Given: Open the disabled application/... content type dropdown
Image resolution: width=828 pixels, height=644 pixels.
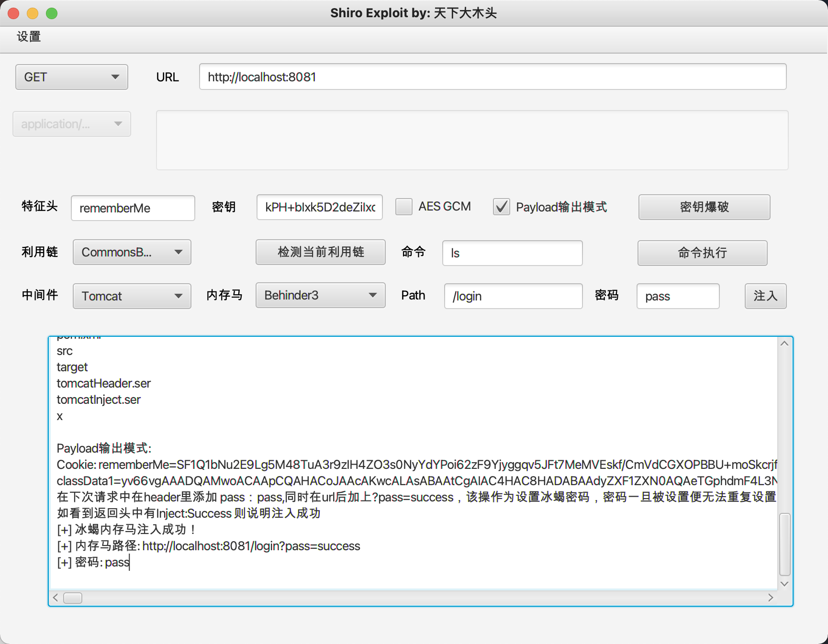Looking at the screenshot, I should [x=72, y=124].
